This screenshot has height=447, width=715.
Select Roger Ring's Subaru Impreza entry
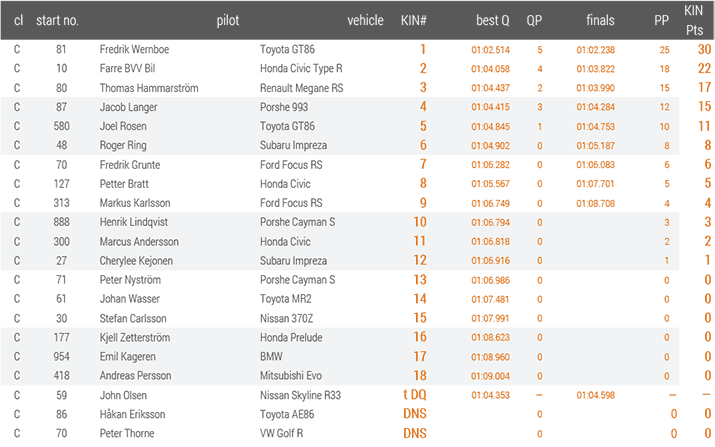pos(293,146)
